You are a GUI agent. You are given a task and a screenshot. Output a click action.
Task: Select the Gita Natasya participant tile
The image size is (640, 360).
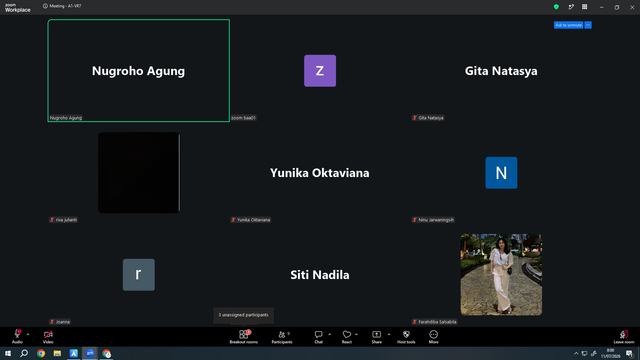pyautogui.click(x=501, y=71)
